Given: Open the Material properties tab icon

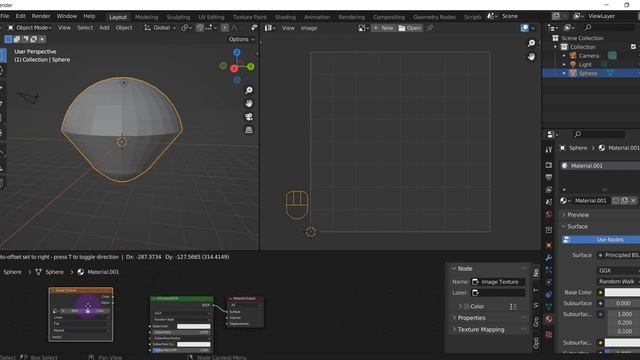Looking at the screenshot, I should pyautogui.click(x=549, y=319).
